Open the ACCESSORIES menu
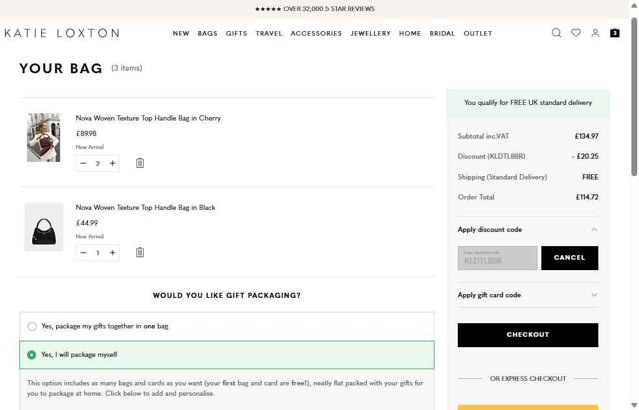The width and height of the screenshot is (639, 410). (x=316, y=33)
